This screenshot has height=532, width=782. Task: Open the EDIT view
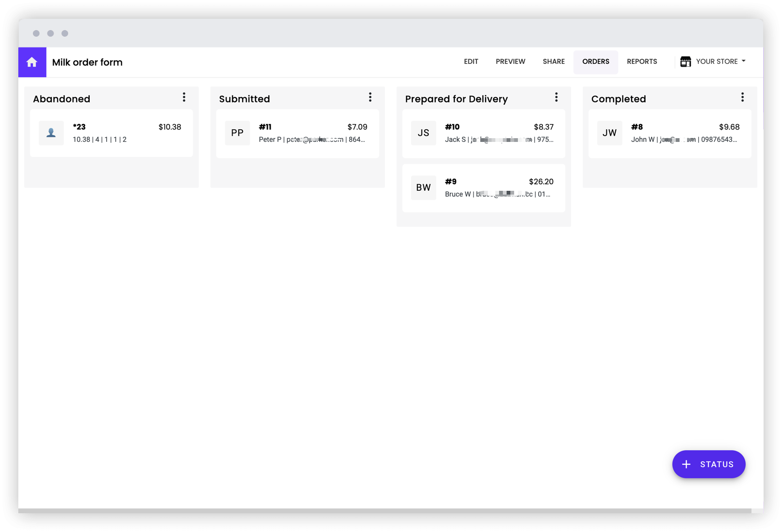(471, 62)
